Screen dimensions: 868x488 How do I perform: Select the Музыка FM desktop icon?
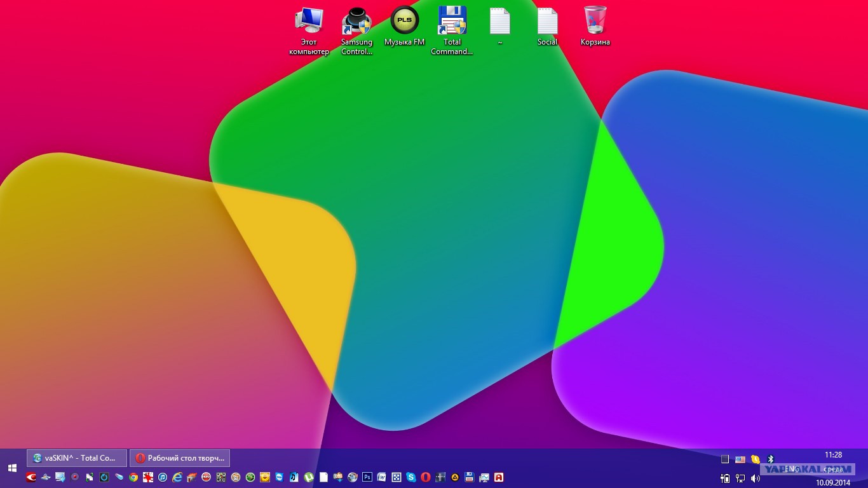pos(404,26)
